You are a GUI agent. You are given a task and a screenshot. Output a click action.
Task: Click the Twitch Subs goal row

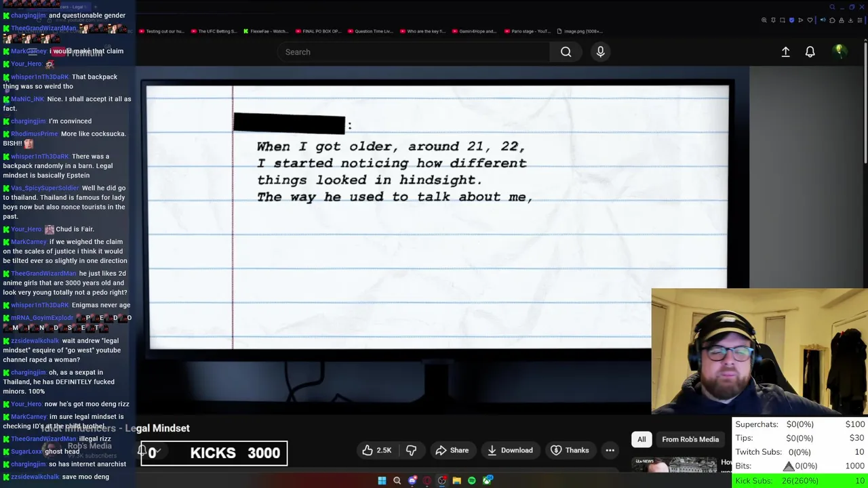coord(801,452)
